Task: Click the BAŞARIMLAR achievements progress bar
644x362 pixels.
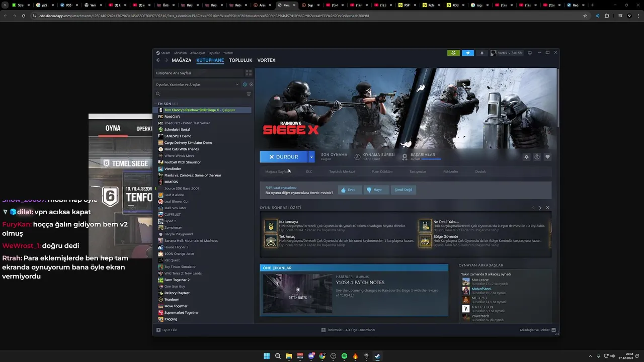Action: point(431,159)
